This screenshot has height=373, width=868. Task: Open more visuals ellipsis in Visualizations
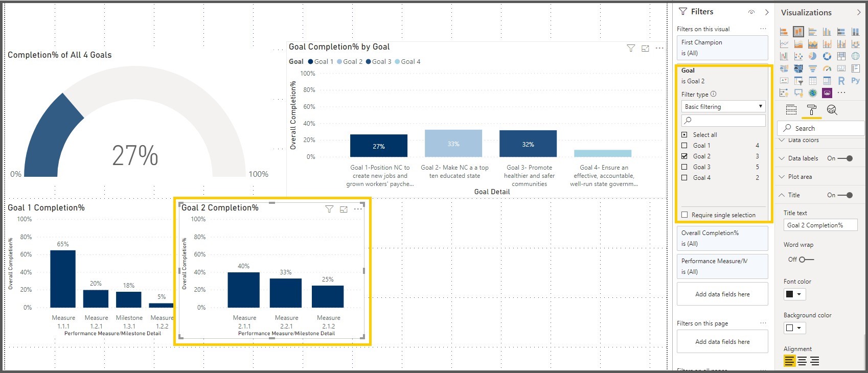click(x=841, y=92)
